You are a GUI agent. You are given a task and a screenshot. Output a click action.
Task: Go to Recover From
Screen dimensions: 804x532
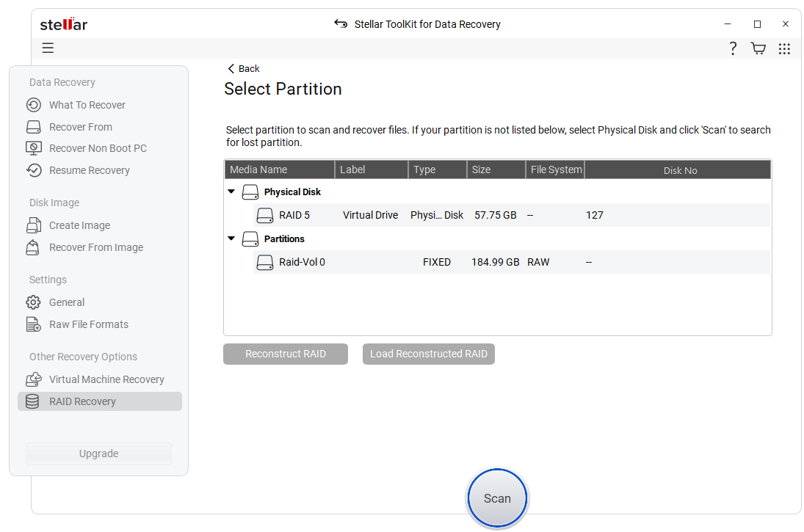click(x=81, y=127)
